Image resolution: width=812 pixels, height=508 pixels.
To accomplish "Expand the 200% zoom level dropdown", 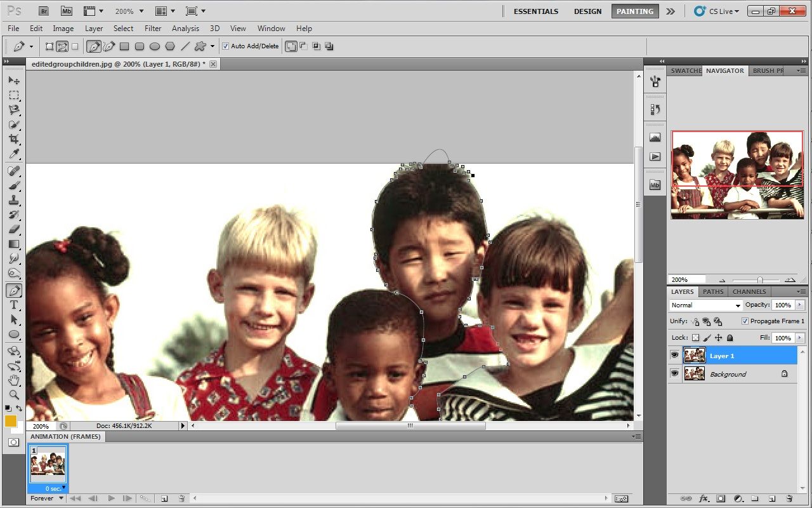I will click(129, 11).
